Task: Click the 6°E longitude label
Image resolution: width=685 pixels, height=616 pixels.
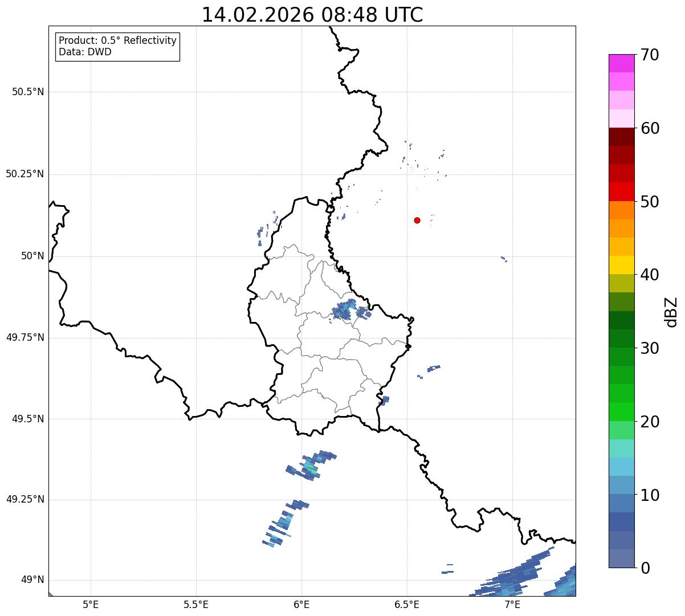Action: coord(301,604)
